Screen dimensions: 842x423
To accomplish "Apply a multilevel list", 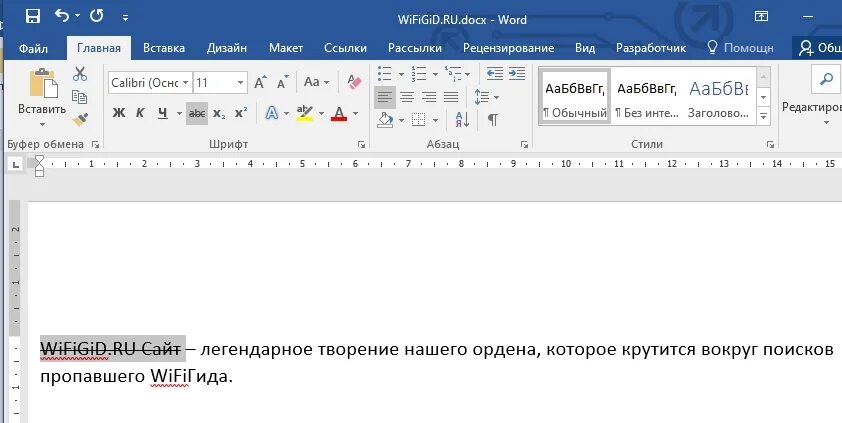I will [x=453, y=74].
